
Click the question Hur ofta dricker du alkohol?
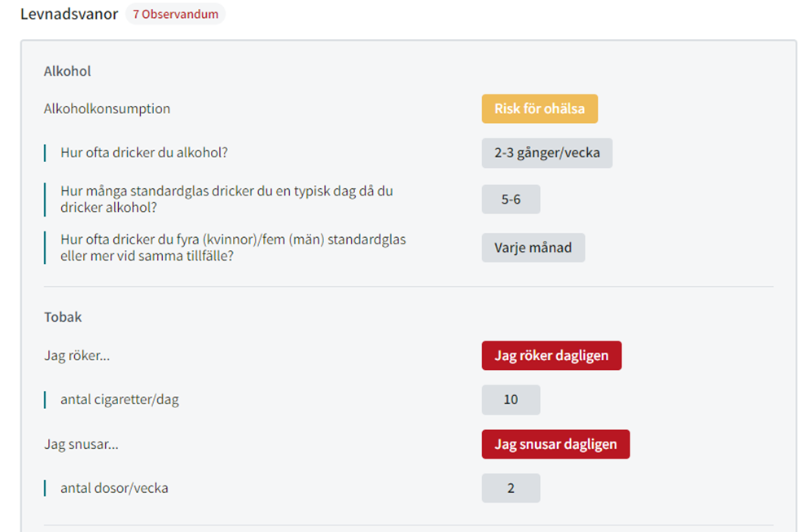click(x=144, y=153)
